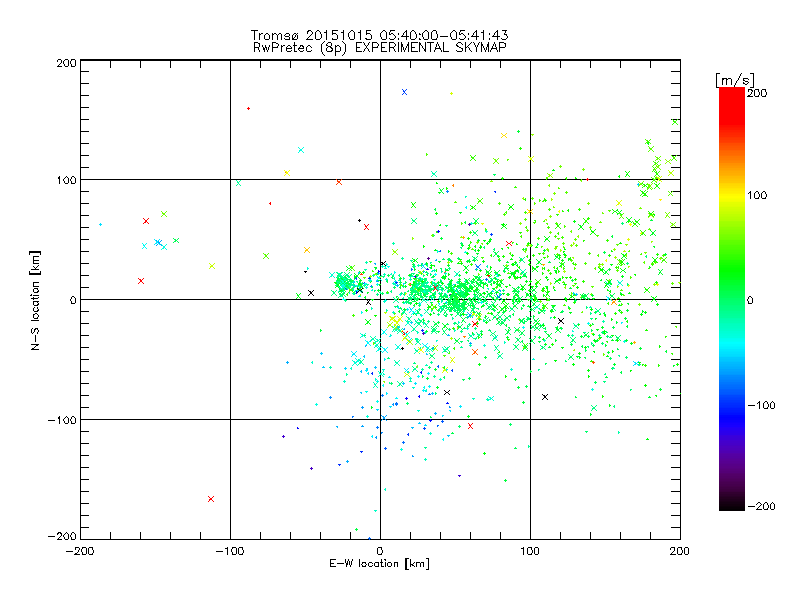Screen dimensions: 800x600
Task: Click the plot title line "Tromsø 20151015 05:40:00-05:41:43"
Action: click(x=379, y=35)
